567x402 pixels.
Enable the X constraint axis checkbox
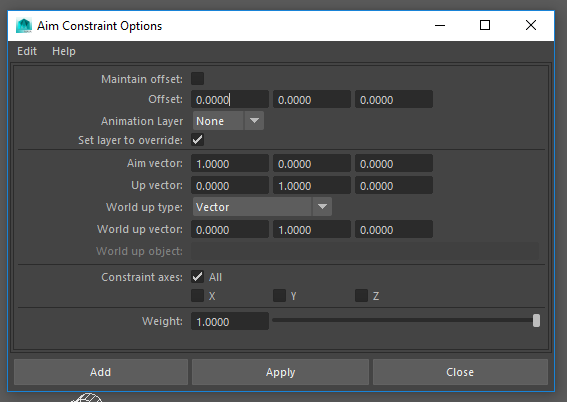[197, 296]
